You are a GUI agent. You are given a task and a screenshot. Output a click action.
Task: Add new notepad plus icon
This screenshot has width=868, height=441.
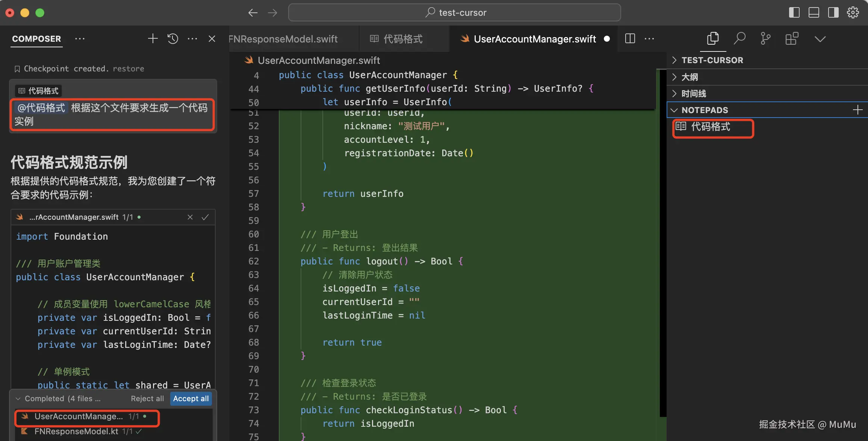click(x=857, y=110)
